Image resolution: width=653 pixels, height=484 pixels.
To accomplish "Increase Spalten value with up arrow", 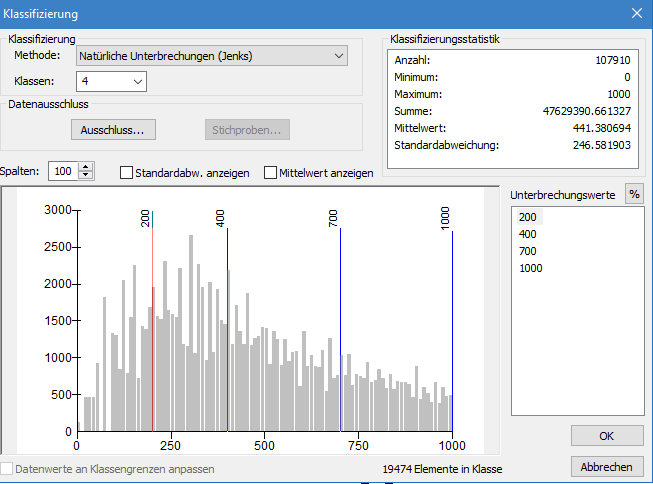I will click(x=85, y=167).
